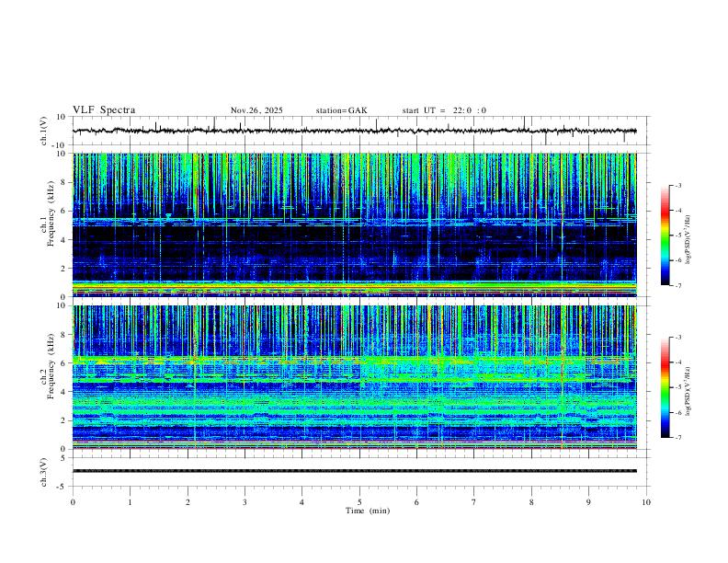Click the "-4" tick on ch.2 color bar
The height and width of the screenshot is (563, 728).
678,362
